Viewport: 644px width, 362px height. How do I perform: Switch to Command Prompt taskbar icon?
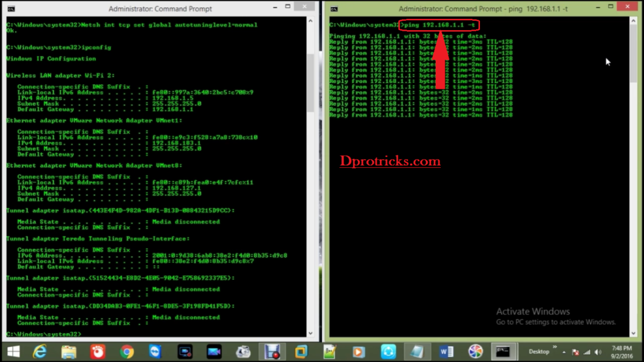coord(503,352)
